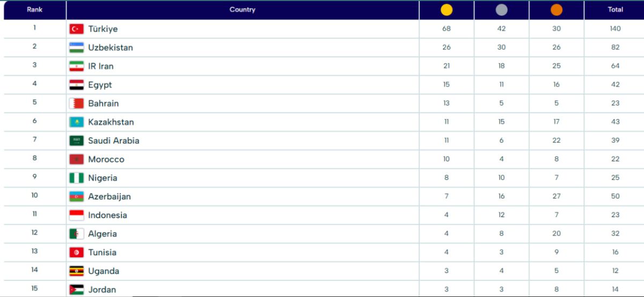
Task: Click the Uzbekistan flag icon
Action: (x=76, y=48)
